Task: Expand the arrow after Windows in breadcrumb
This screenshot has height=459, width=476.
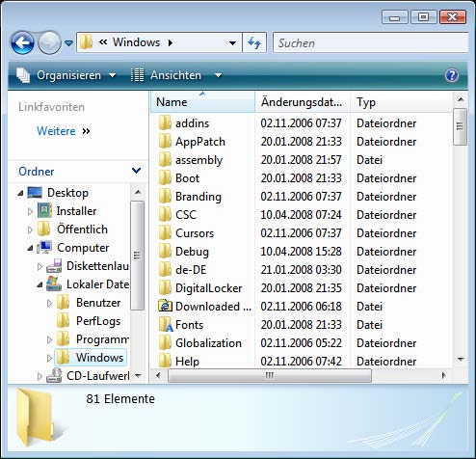Action: click(171, 42)
